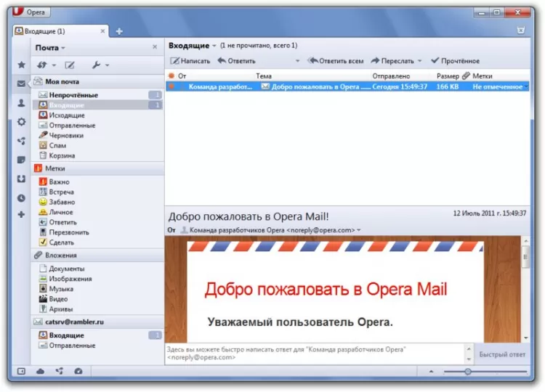Open a new tab with plus button
The height and width of the screenshot is (392, 545).
pos(119,31)
